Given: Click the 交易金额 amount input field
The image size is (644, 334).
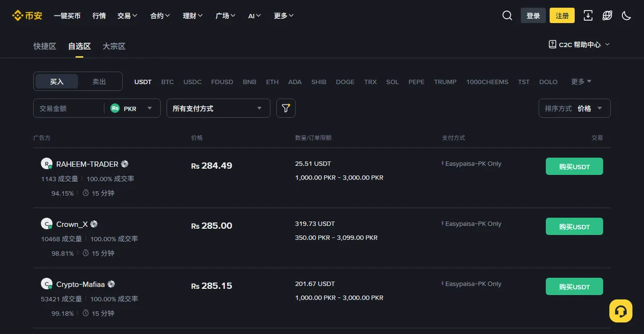Looking at the screenshot, I should 69,108.
